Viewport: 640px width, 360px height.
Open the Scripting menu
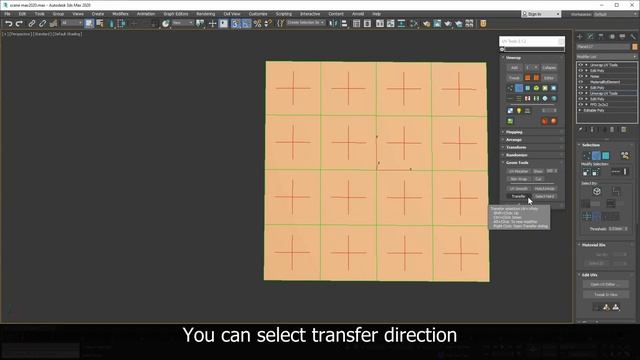point(284,14)
